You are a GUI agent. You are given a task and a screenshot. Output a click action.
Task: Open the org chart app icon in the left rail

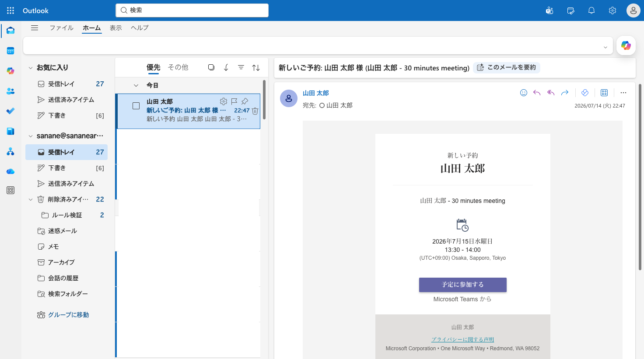coord(10,151)
